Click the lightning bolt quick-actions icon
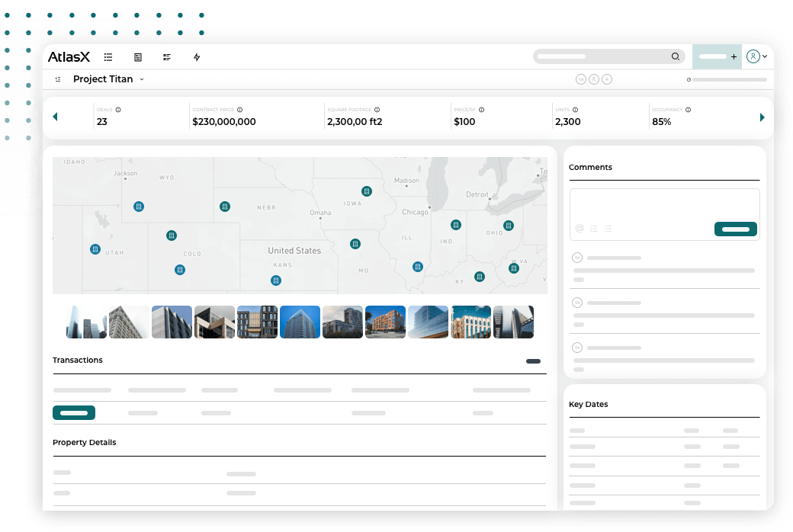Image resolution: width=793 pixels, height=532 pixels. pos(196,56)
